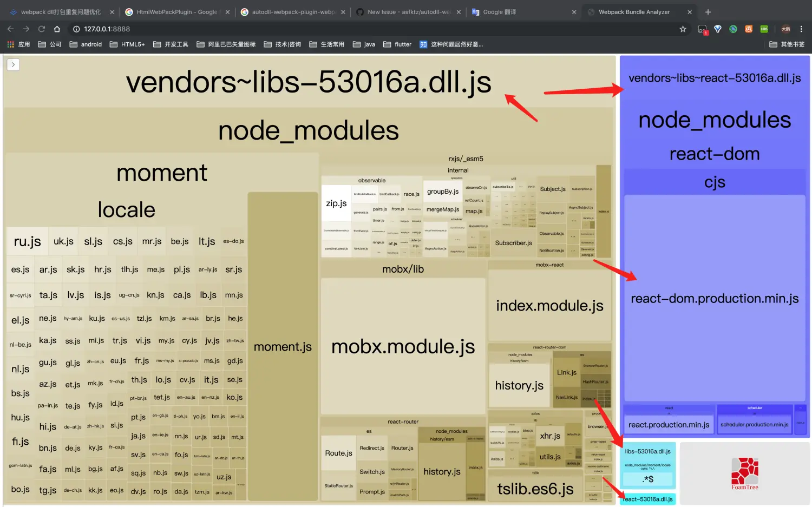Click the diamond-shaped blue extension icon

click(718, 29)
